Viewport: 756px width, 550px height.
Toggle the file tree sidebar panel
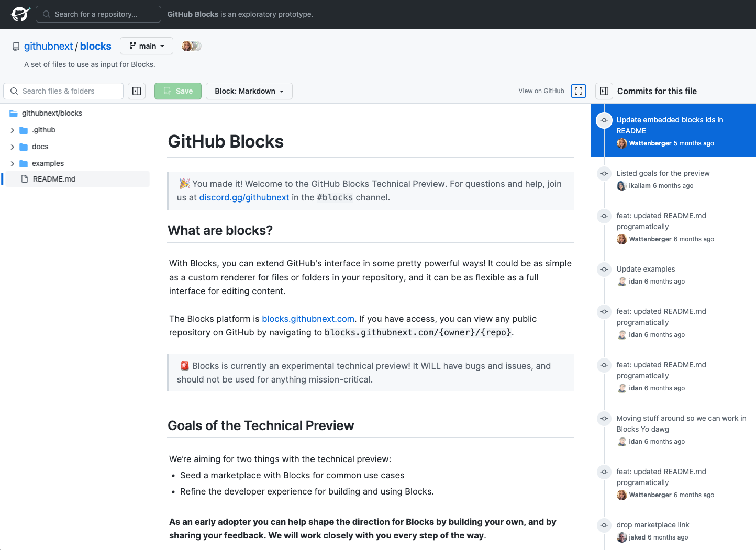pos(137,91)
